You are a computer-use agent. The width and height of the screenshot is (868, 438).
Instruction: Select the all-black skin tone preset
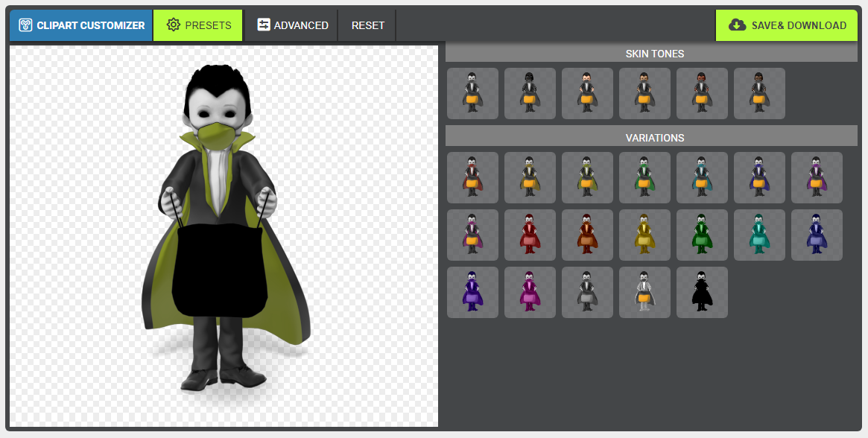[x=530, y=94]
